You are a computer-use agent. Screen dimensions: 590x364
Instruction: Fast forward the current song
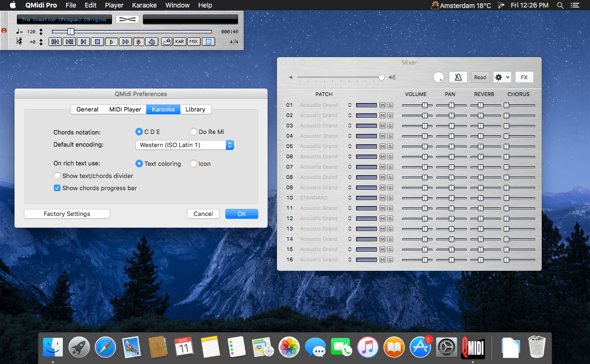tap(125, 42)
